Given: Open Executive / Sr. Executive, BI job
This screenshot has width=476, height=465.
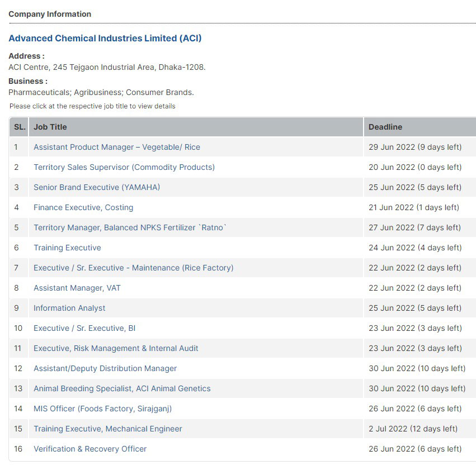Looking at the screenshot, I should (84, 328).
